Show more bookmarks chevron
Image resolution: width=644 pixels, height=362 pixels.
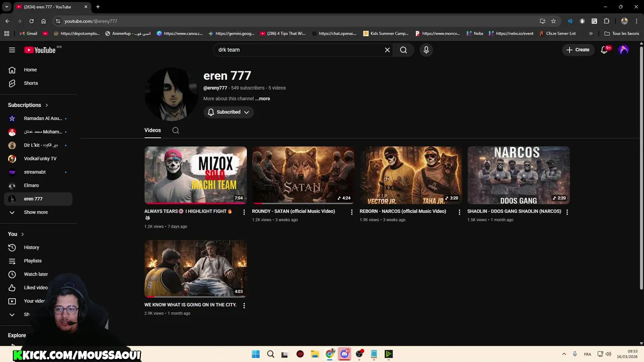[591, 34]
